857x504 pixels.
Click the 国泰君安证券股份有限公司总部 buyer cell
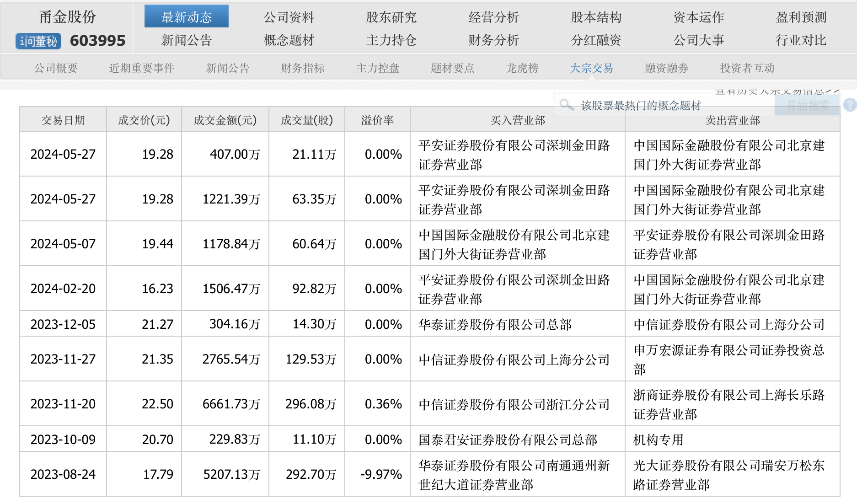tap(518, 439)
